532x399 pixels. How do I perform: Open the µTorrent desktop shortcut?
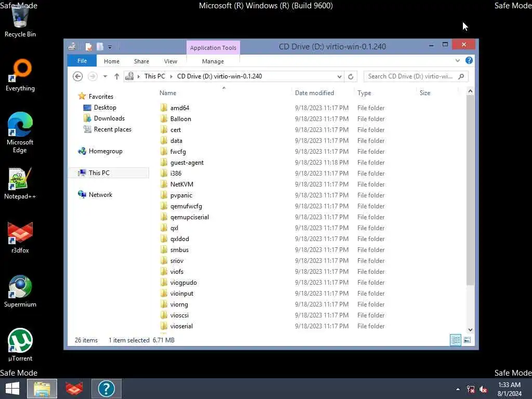pos(20,345)
